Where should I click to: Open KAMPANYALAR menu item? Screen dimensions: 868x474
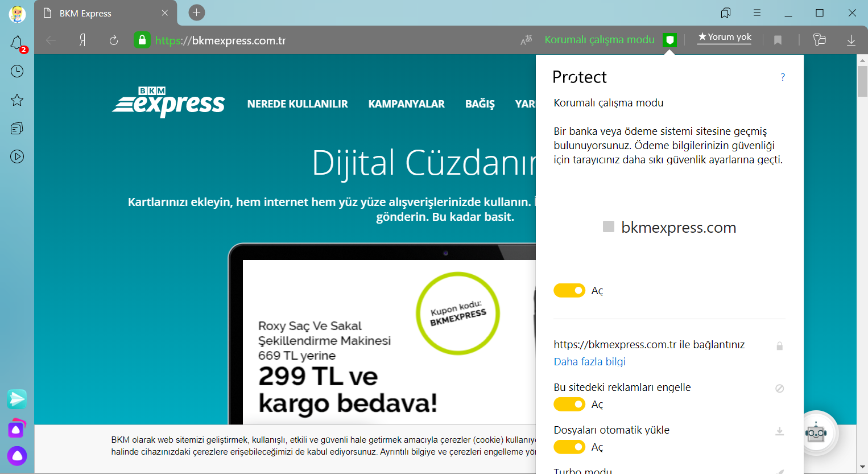(407, 104)
